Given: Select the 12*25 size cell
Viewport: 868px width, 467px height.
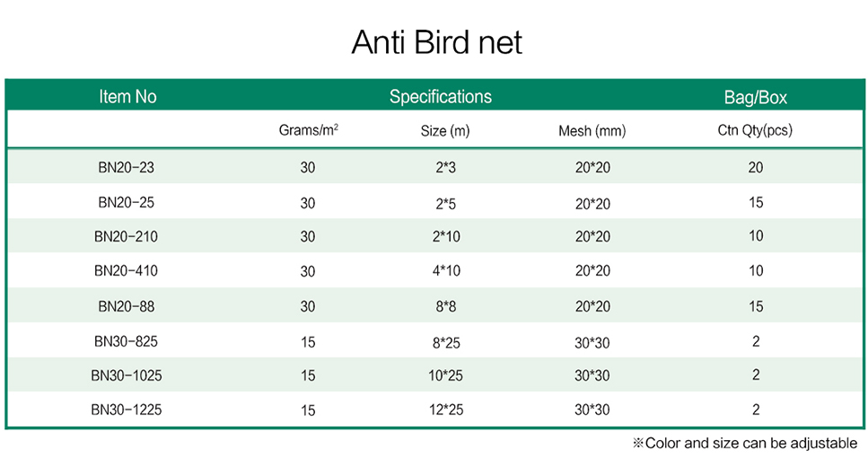Looking at the screenshot, I should tap(445, 410).
